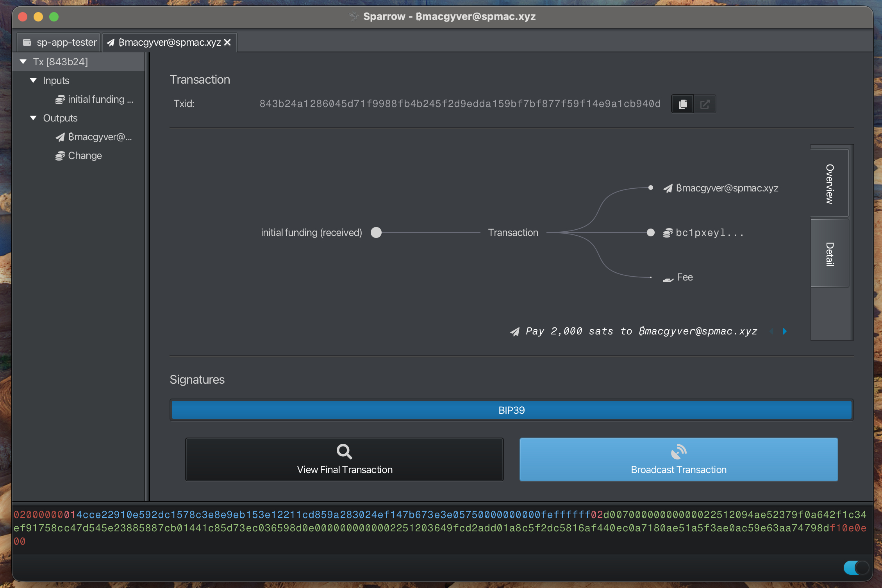This screenshot has width=882, height=588.
Task: Click the paper plane icon on the wallet tab
Action: click(111, 42)
